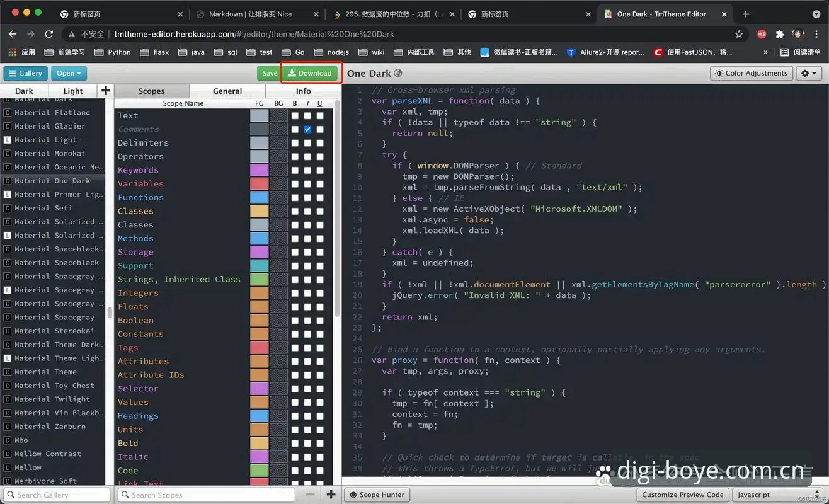Click the D badge next to Mbo
Image resolution: width=829 pixels, height=504 pixels.
point(8,440)
